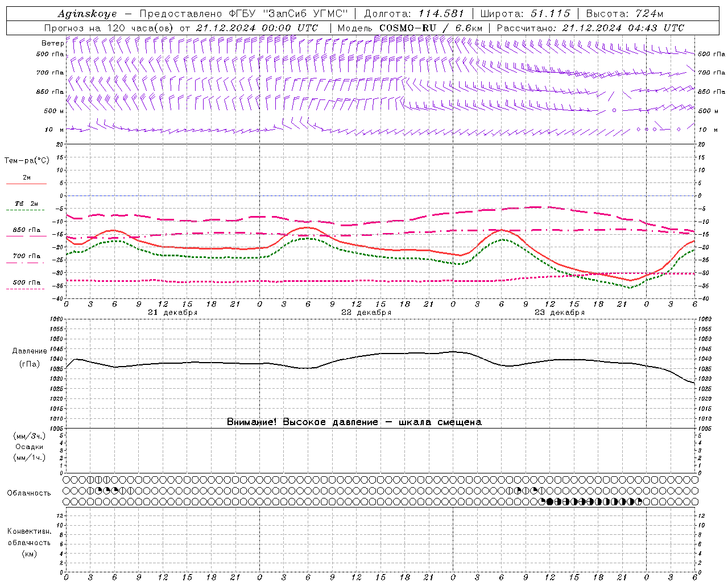Click the 850 гПа label right of the wind barbs
728x582 pixels.
tap(712, 92)
